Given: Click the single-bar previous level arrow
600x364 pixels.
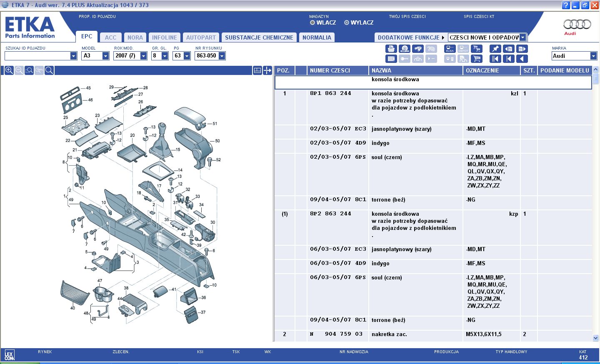Looking at the screenshot, I should point(508,59).
